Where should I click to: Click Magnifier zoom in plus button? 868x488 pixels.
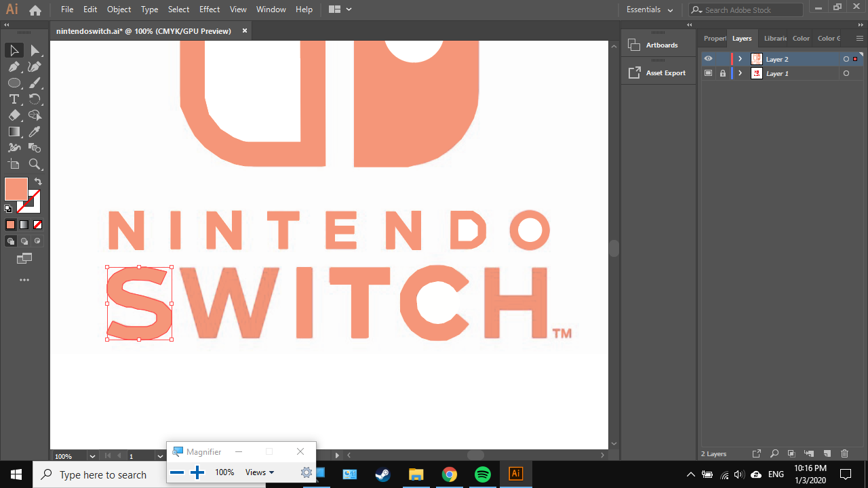click(197, 472)
